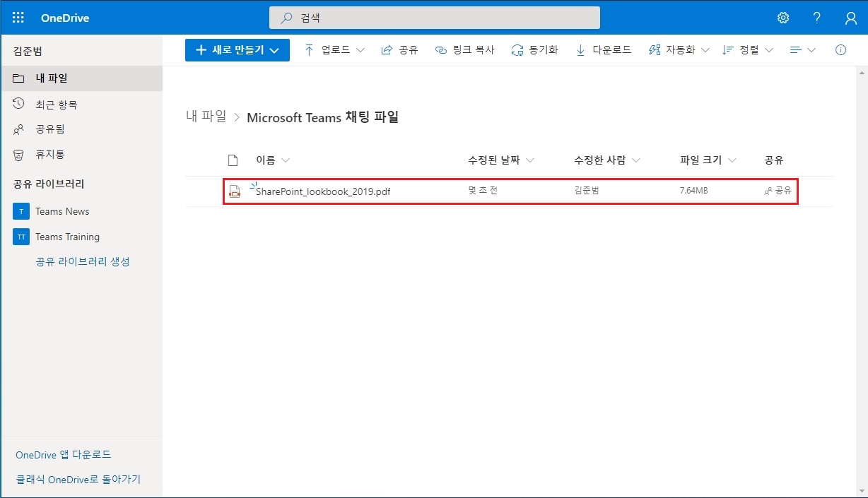Click the recycle bin icon in sidebar
The image size is (868, 498).
[19, 154]
